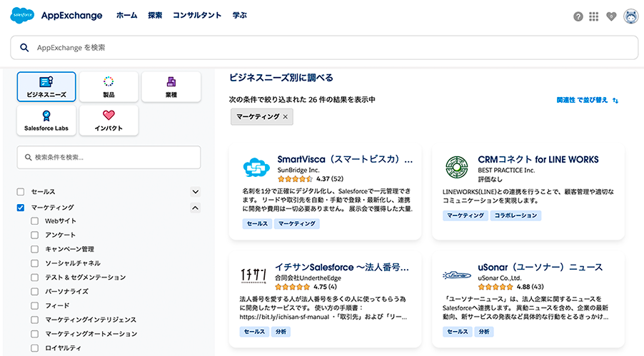
Task: Select the 製品 filter tab
Action: pos(109,86)
